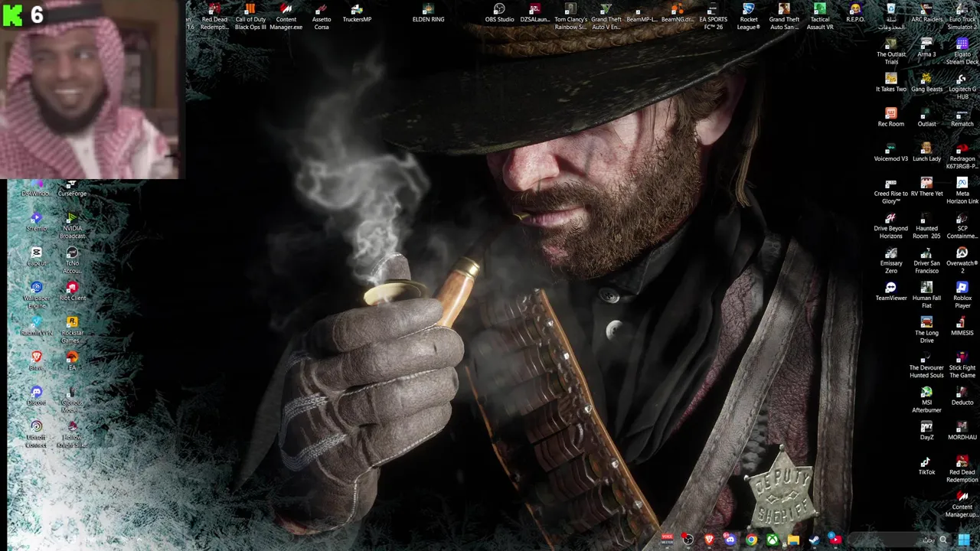Image resolution: width=980 pixels, height=551 pixels.
Task: Select the RV There Yet icon
Action: pyautogui.click(x=926, y=187)
